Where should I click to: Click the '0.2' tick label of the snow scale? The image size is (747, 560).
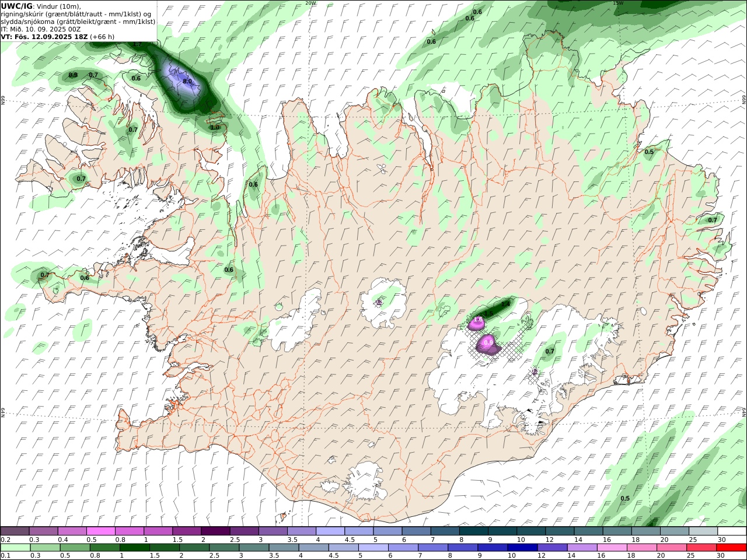(5, 540)
